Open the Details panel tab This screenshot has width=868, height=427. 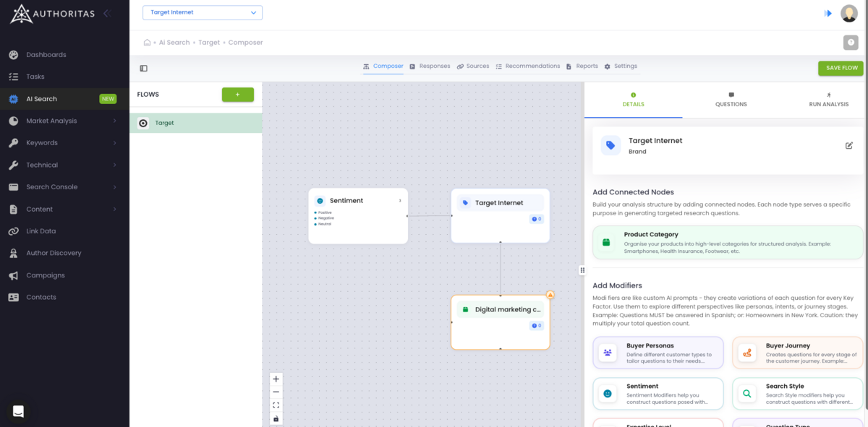(x=633, y=100)
